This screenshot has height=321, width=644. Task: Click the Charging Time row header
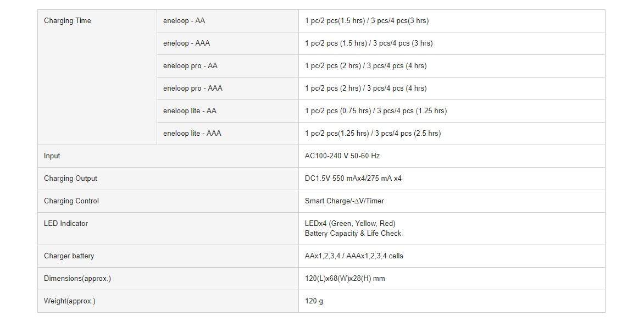[x=68, y=20]
